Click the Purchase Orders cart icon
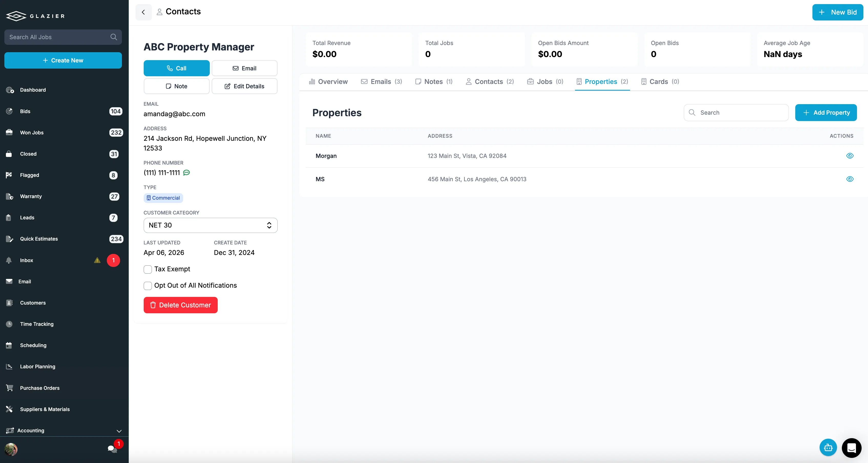Screen dimensions: 868x463 click(x=9, y=388)
